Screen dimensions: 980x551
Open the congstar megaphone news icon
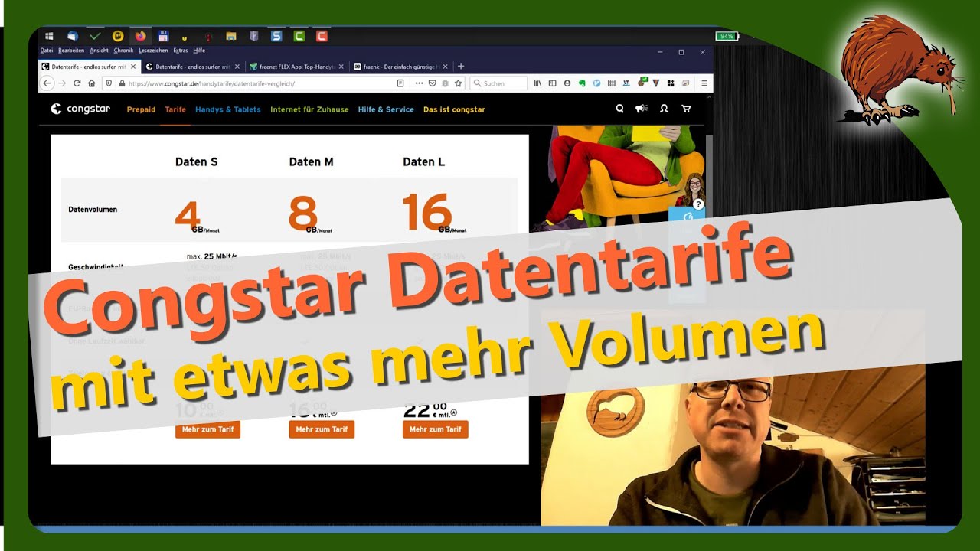click(642, 109)
